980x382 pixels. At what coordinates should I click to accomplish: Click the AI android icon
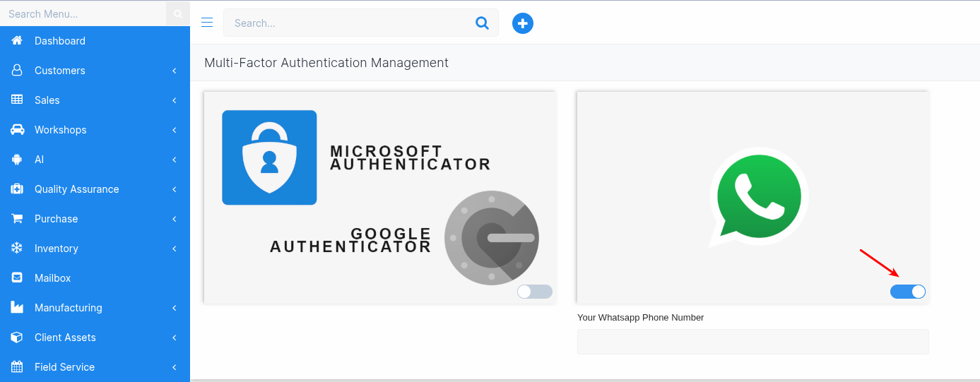pos(17,160)
